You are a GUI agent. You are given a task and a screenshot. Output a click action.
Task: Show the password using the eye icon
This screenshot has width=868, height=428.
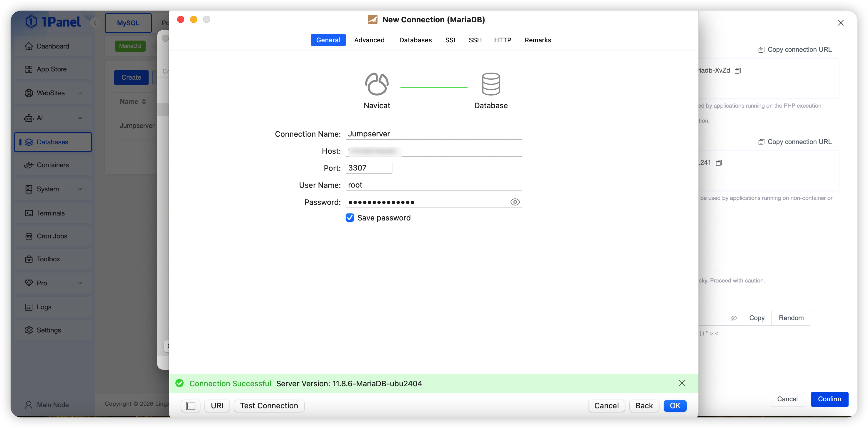[x=515, y=202]
